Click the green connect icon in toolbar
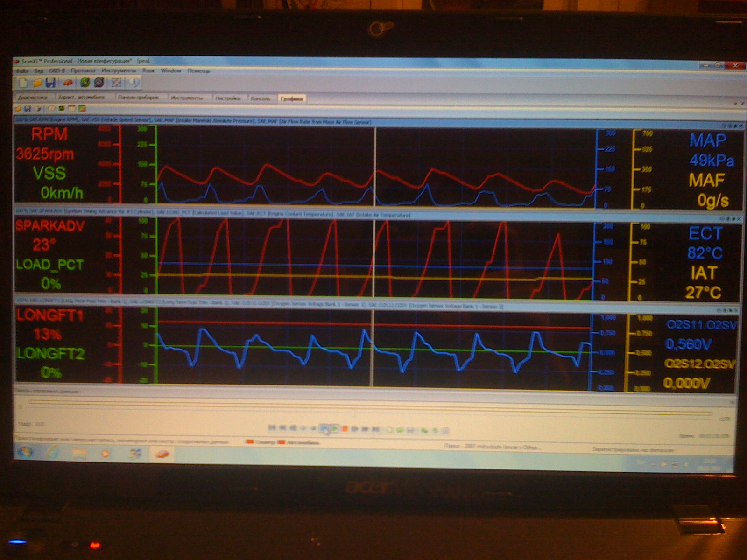Screen dimensions: 747x560 (85, 83)
